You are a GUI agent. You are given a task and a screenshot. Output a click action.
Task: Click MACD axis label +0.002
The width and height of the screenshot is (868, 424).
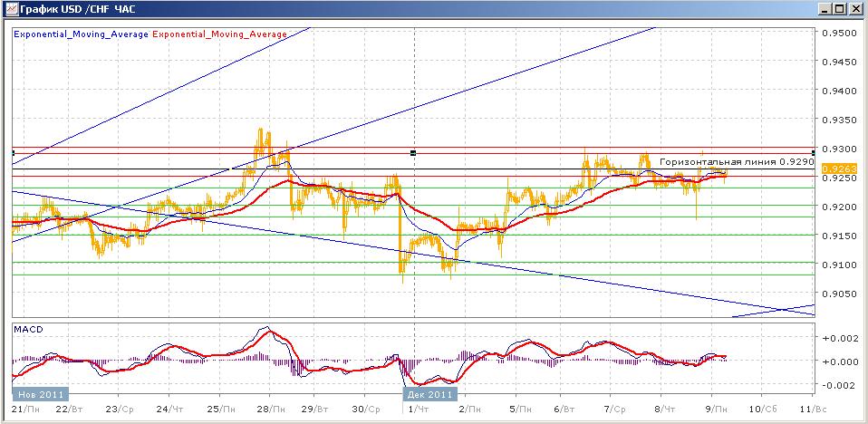[840, 339]
